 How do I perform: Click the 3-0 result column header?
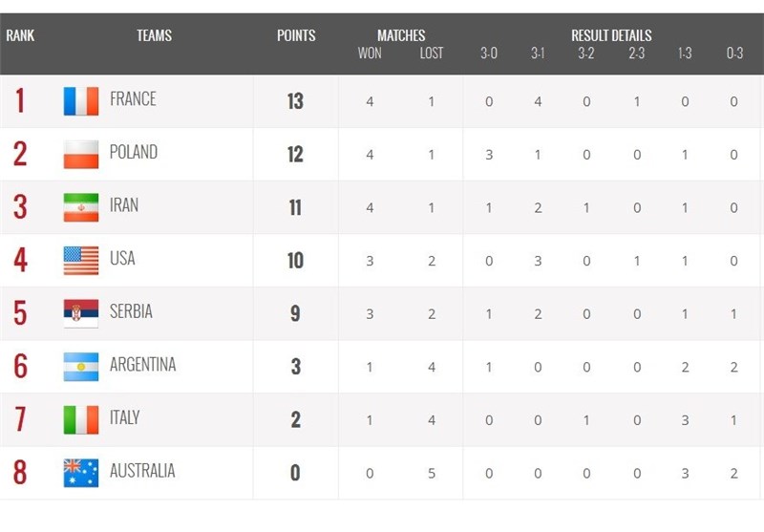pos(489,53)
